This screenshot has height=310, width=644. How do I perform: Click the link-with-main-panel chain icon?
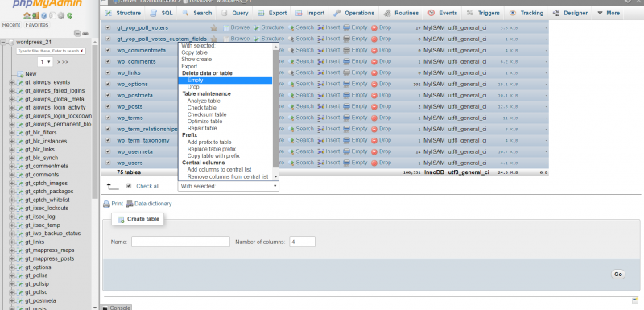tap(86, 33)
